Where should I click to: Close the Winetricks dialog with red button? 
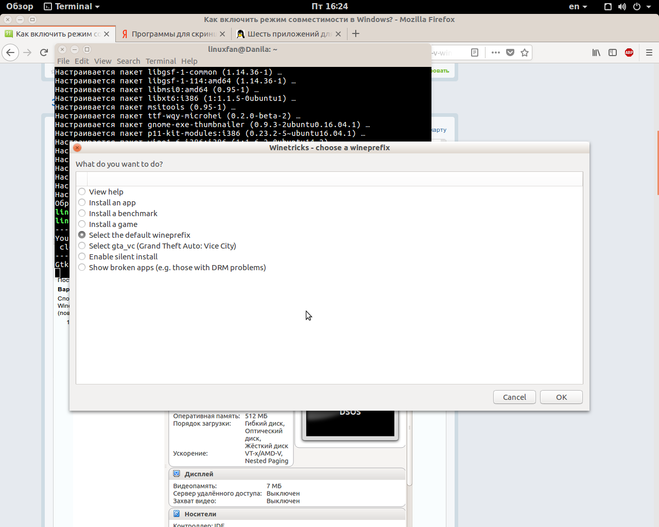click(x=77, y=148)
